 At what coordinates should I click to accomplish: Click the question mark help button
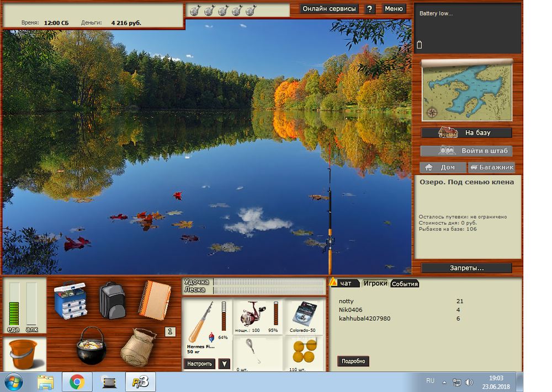[x=370, y=9]
